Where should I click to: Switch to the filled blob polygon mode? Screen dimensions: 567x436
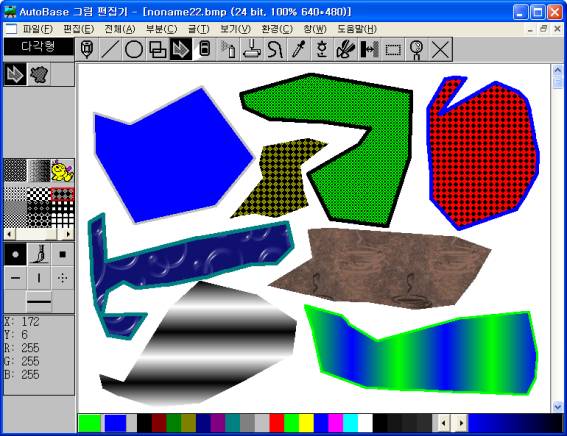39,74
